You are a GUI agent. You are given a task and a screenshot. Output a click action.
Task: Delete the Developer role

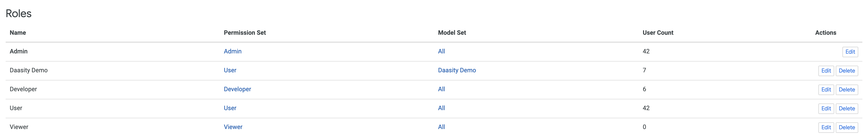point(847,89)
